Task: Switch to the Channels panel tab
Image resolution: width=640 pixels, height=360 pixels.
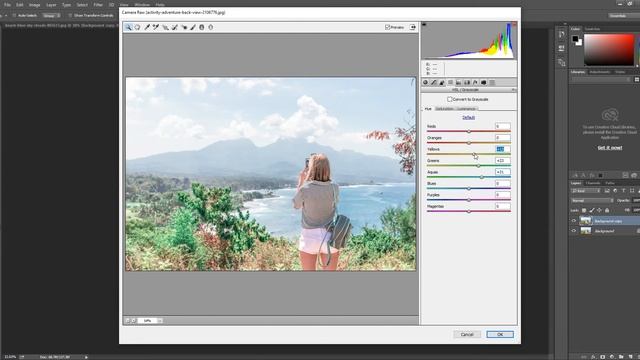Action: [593, 183]
